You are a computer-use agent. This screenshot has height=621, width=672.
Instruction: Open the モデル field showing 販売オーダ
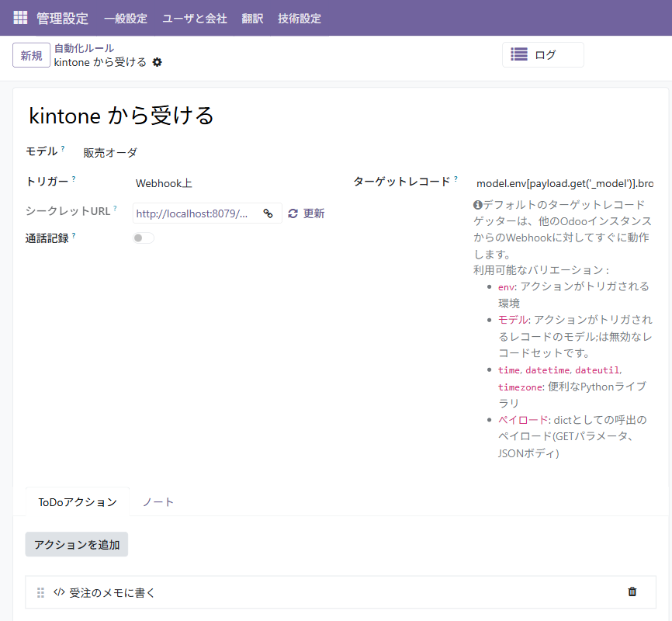point(110,153)
